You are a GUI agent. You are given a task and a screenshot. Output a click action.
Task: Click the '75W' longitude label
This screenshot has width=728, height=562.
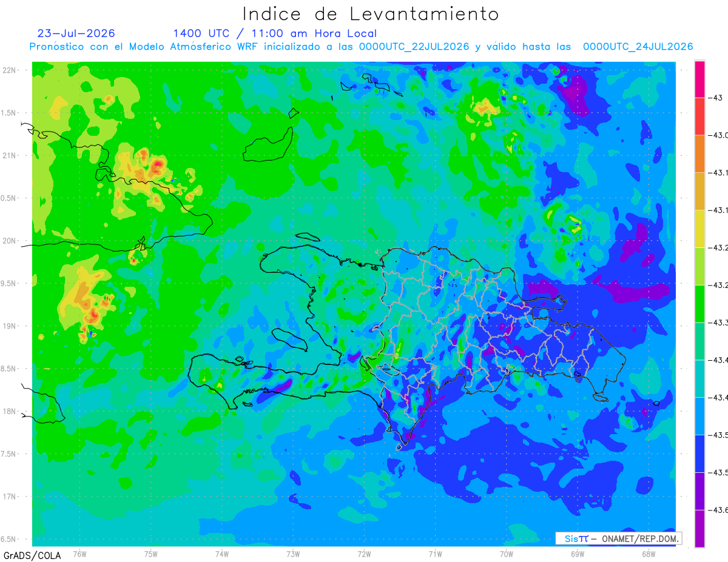pos(151,554)
